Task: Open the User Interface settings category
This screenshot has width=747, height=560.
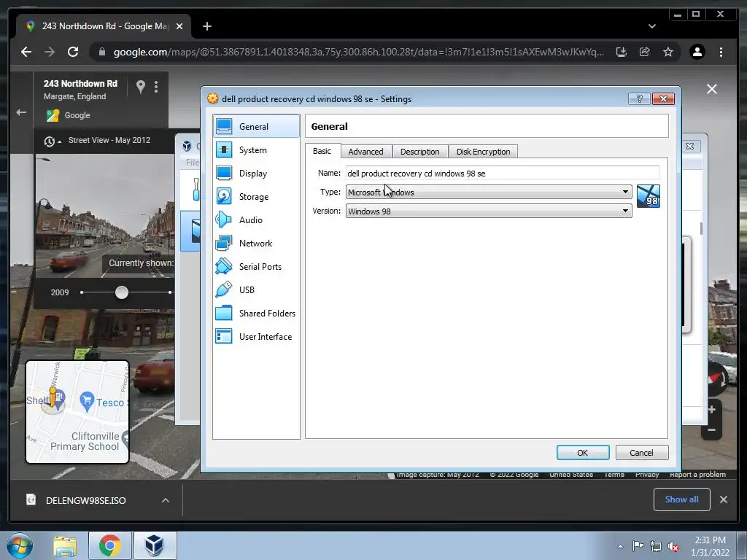Action: tap(256, 337)
